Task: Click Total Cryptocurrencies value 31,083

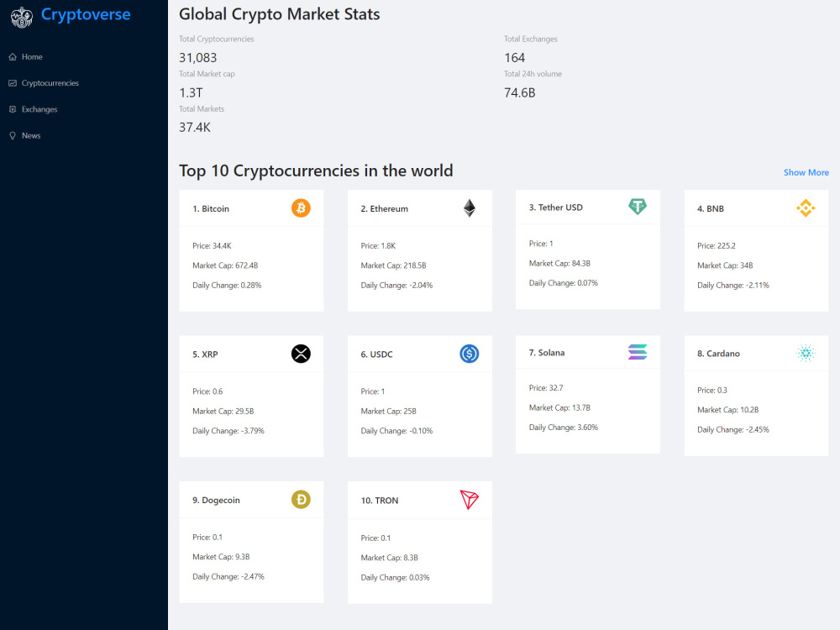Action: (197, 58)
